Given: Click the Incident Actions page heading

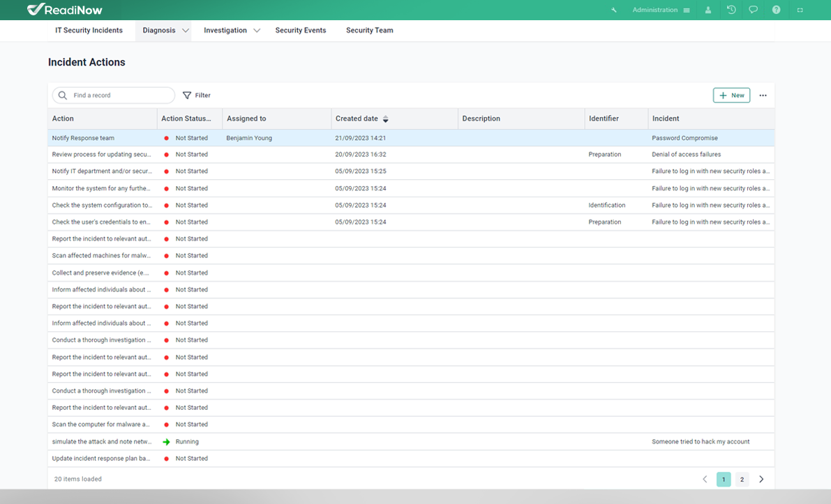Looking at the screenshot, I should click(87, 62).
